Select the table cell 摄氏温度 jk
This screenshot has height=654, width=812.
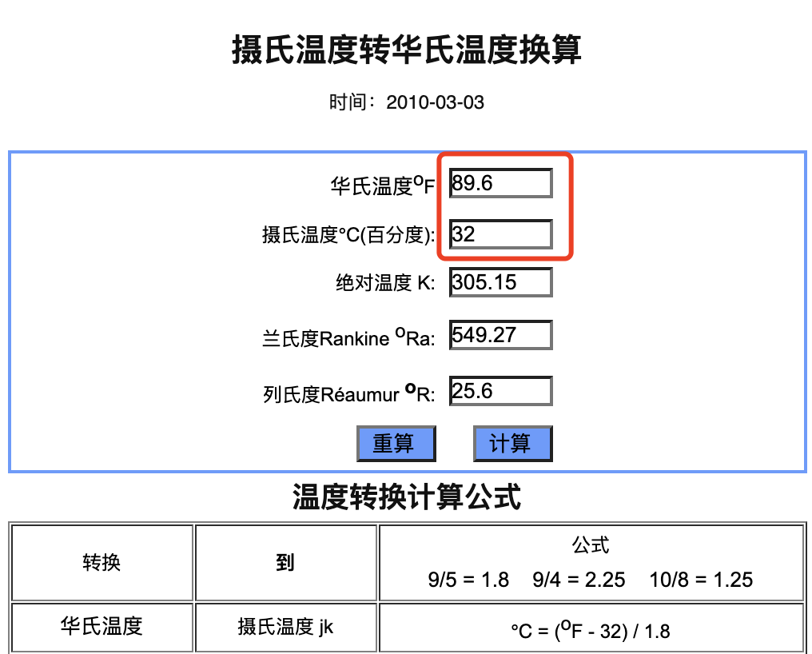(x=285, y=627)
